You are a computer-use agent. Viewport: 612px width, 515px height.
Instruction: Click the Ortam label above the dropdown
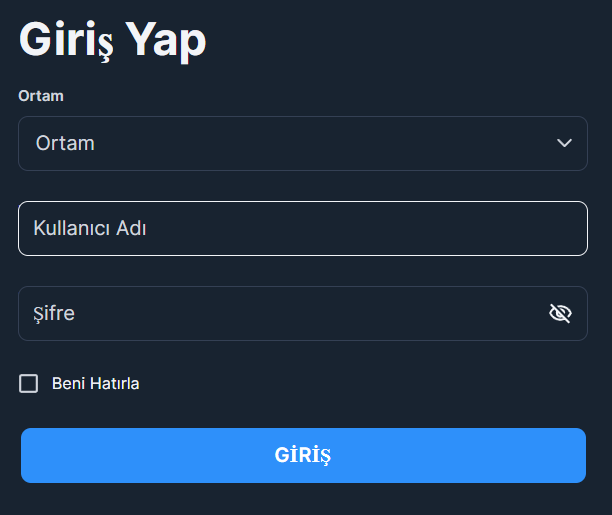tap(41, 96)
